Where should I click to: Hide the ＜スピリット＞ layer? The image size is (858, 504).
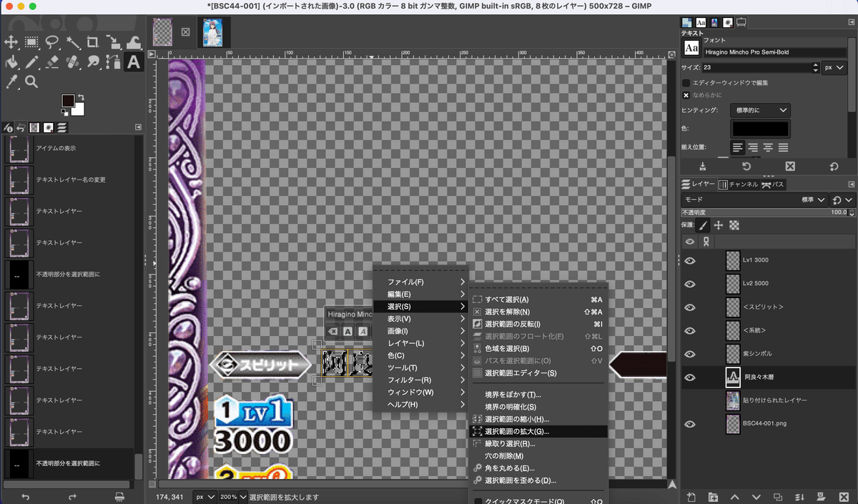point(690,307)
